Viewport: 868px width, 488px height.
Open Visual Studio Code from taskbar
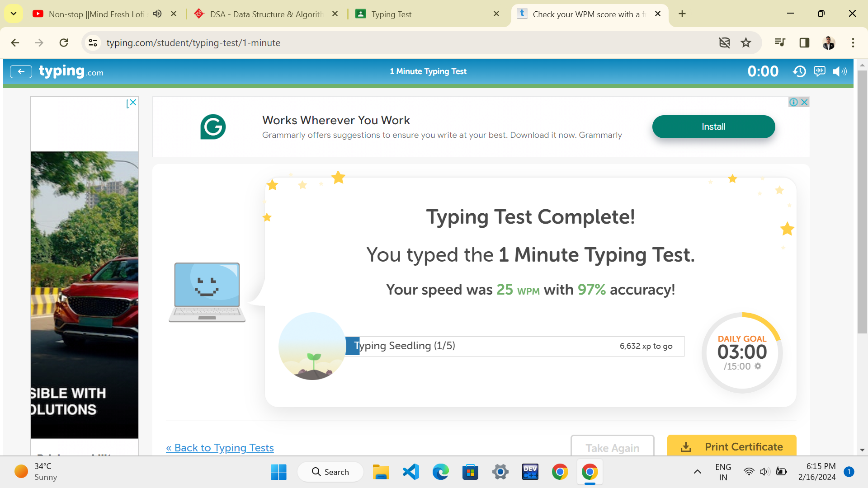[410, 472]
